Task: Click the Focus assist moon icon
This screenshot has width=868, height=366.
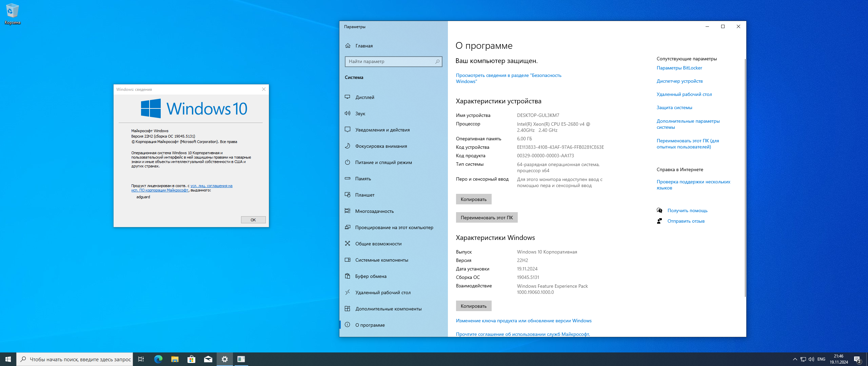Action: coord(348,146)
